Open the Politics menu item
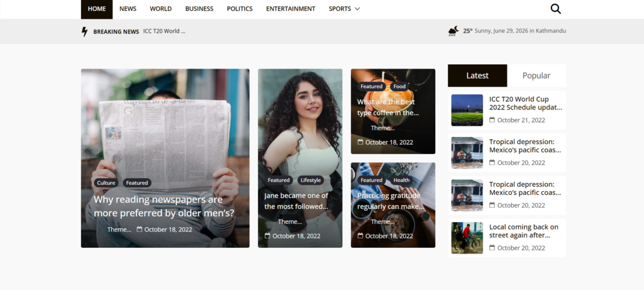Image resolution: width=644 pixels, height=290 pixels. coord(240,9)
